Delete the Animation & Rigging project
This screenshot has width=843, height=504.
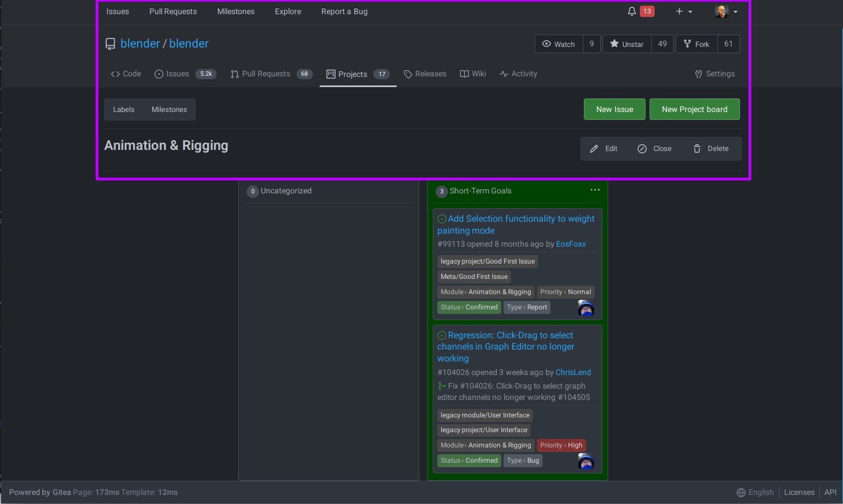[711, 149]
